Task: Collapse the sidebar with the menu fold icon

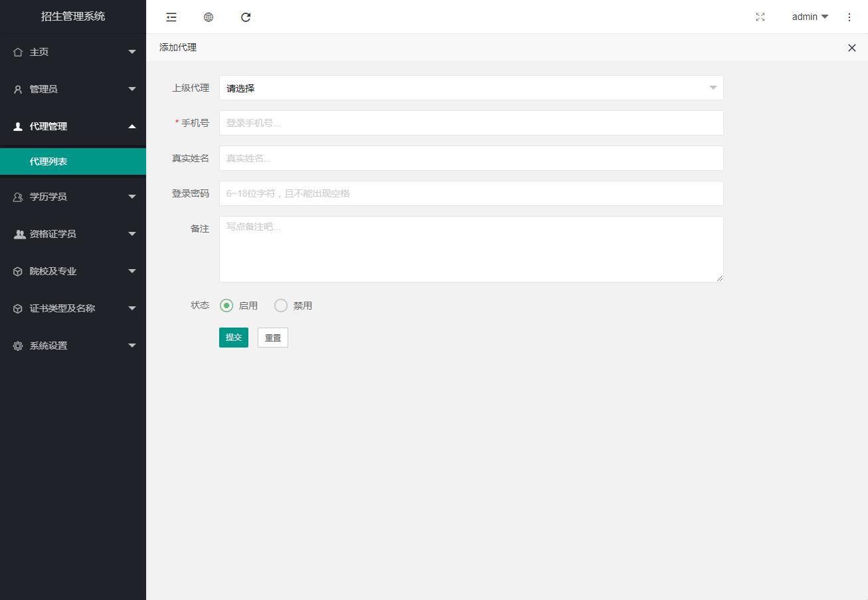Action: click(x=171, y=17)
